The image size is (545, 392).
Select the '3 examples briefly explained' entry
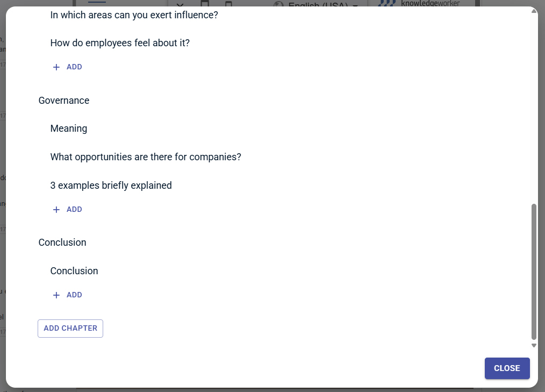pyautogui.click(x=111, y=185)
